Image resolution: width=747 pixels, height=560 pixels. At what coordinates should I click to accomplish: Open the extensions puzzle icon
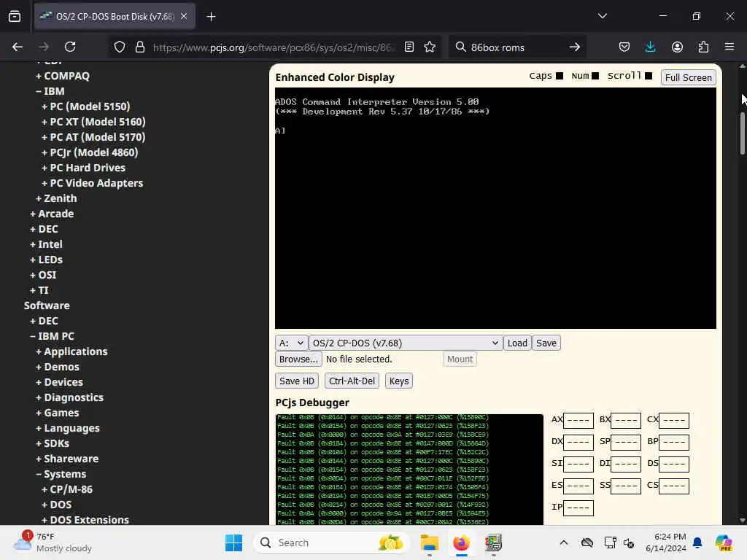[x=703, y=47]
